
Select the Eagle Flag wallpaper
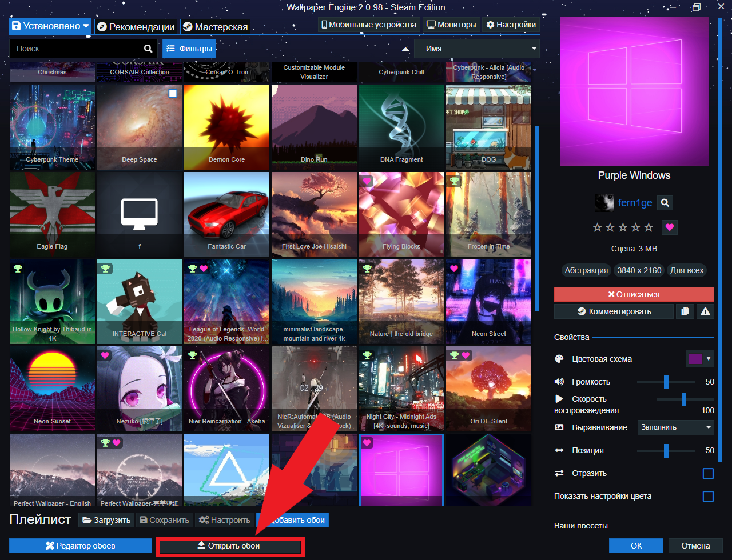pyautogui.click(x=53, y=215)
